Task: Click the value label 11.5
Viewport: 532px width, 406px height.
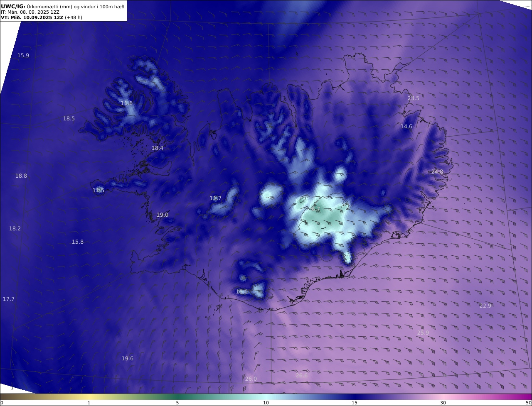Action: tap(99, 190)
